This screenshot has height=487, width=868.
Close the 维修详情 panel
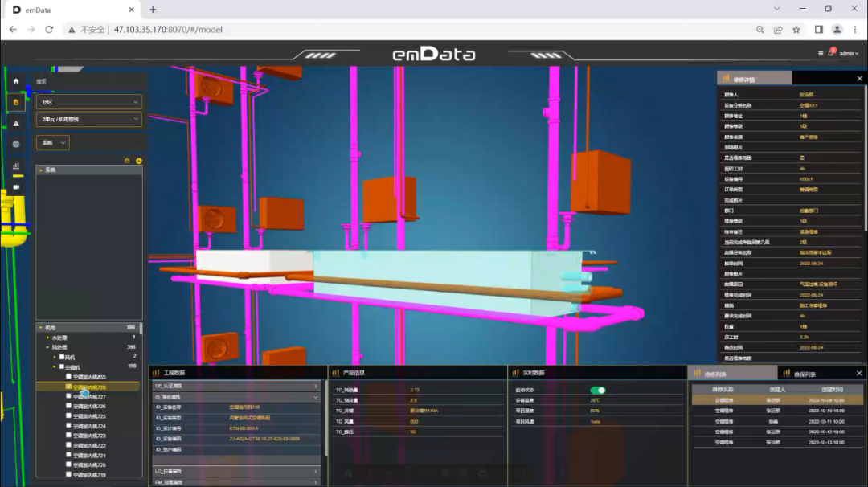[x=859, y=79]
